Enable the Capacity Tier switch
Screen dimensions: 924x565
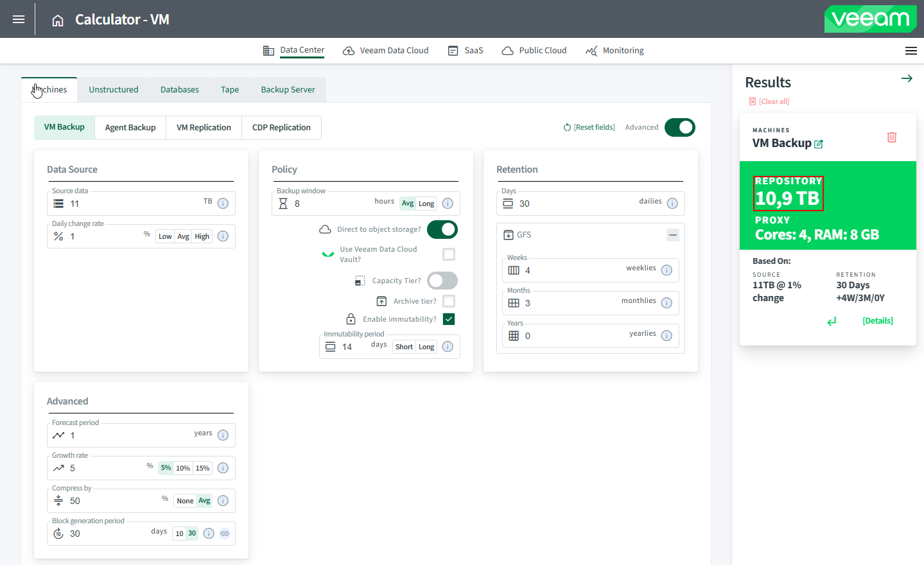pos(442,281)
